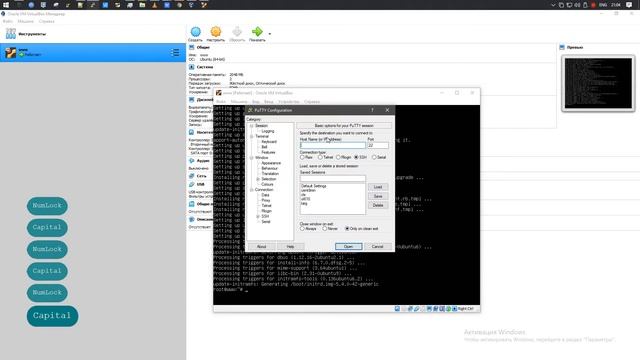Image resolution: width=640 pixels, height=360 pixels.
Task: Open the notification center icon in the system tray
Action: [x=629, y=5]
